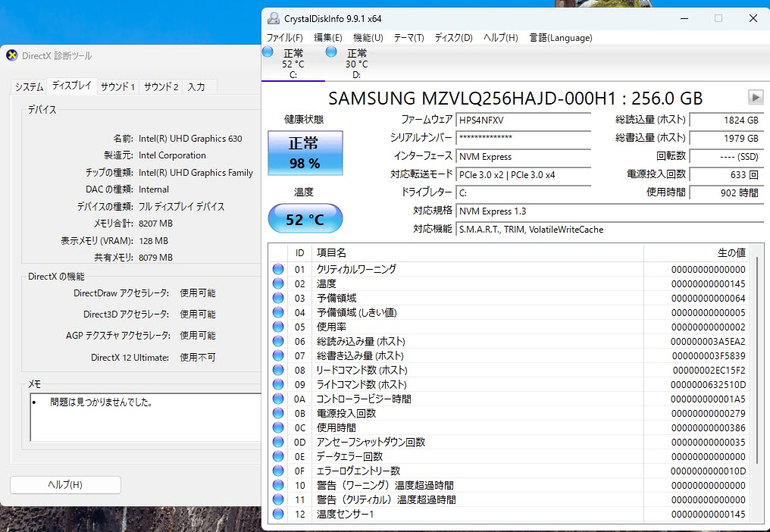This screenshot has height=532, width=770.
Task: Switch to the 入力 tab in DirectX tool
Action: coord(196,87)
